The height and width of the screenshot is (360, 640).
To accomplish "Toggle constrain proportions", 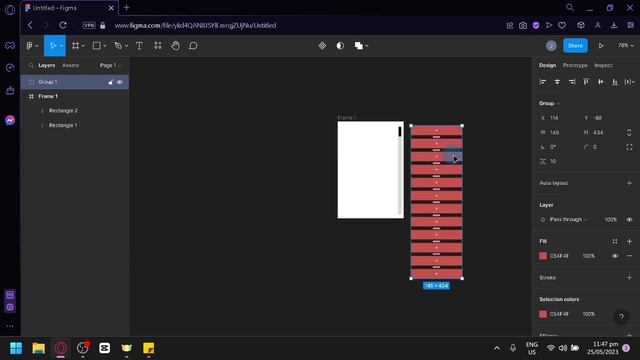I will (629, 133).
